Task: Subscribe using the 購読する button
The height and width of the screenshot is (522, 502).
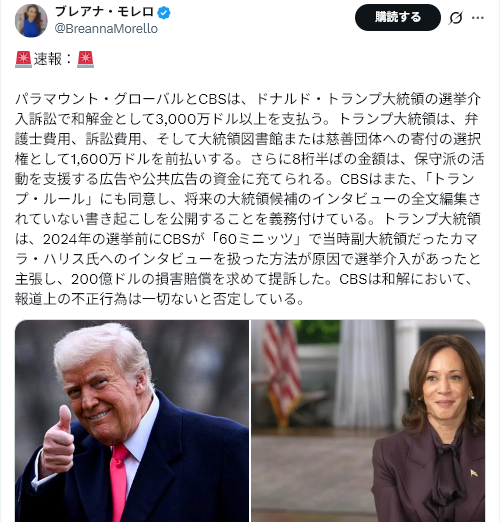Action: coord(398,18)
